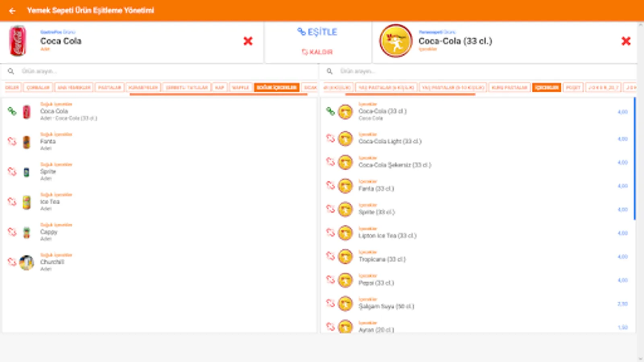Open the left PASTALAR category tab
The width and height of the screenshot is (644, 362).
(109, 87)
